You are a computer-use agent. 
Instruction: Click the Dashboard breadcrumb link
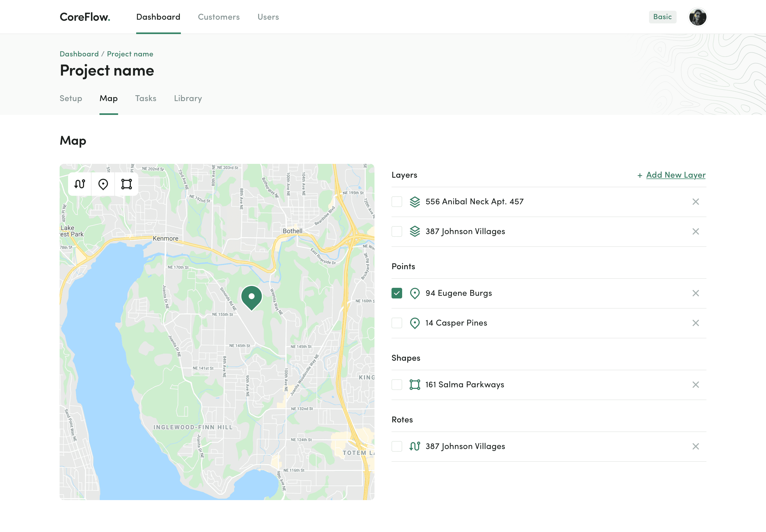(x=79, y=54)
